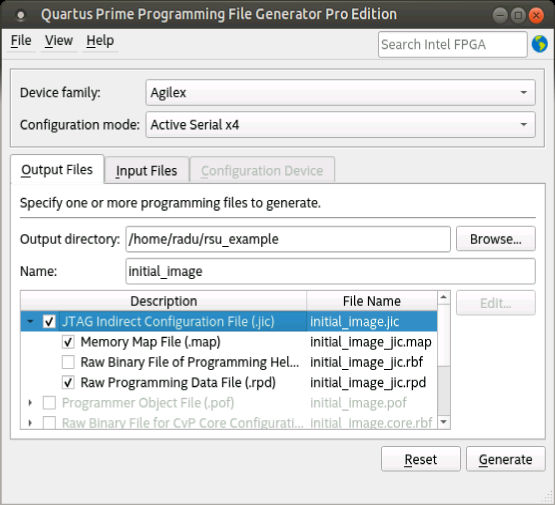Viewport: 555px width, 505px height.
Task: Open the File menu
Action: (x=21, y=40)
